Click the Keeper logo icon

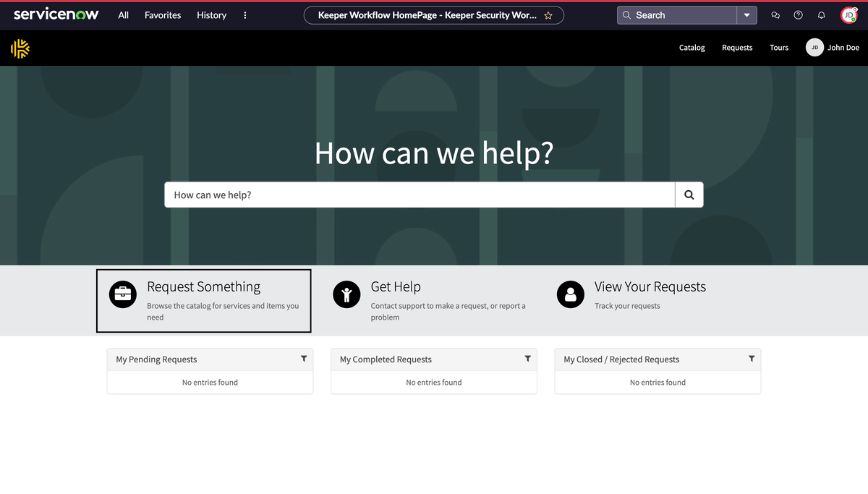pos(20,48)
